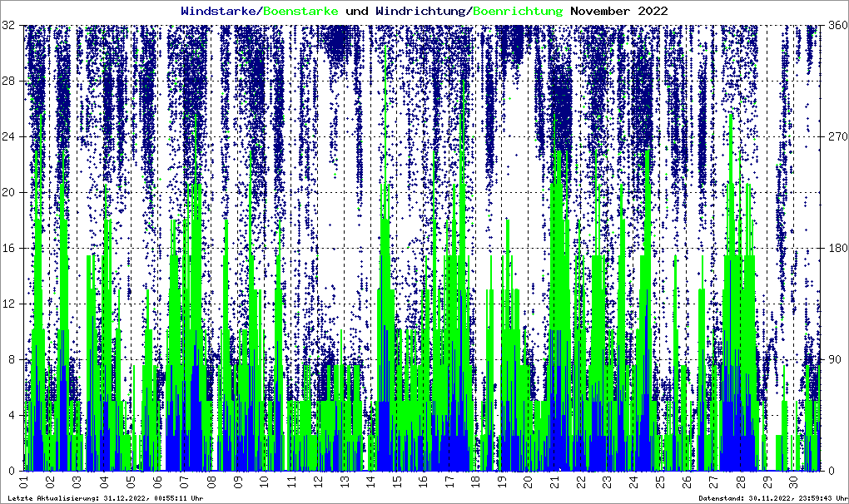Click the green "Boenstarke" title word
This screenshot has height=504, width=849.
click(300, 11)
